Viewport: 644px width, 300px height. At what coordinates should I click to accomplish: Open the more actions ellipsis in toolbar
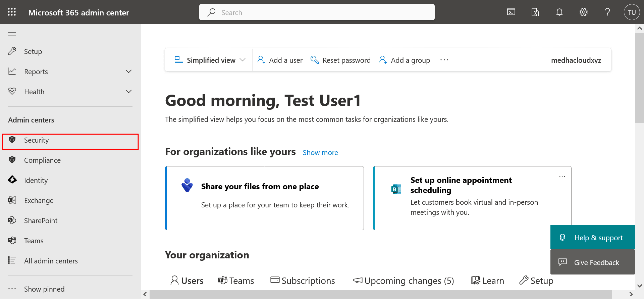tap(444, 60)
